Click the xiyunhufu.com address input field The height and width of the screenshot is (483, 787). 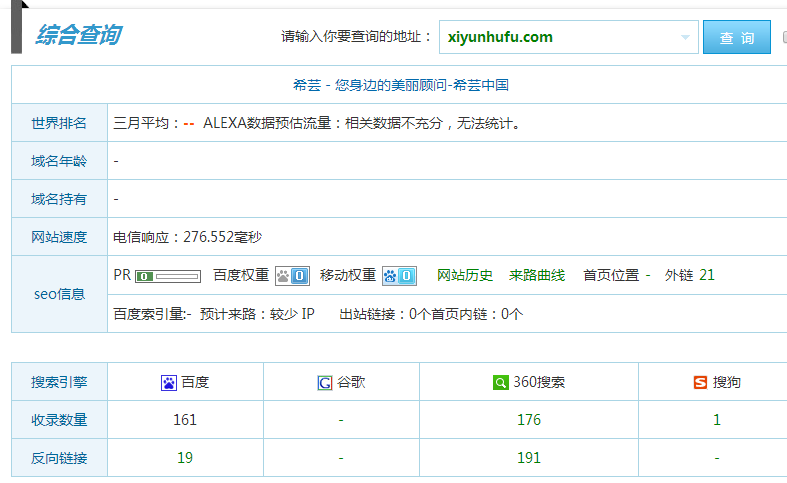click(555, 38)
